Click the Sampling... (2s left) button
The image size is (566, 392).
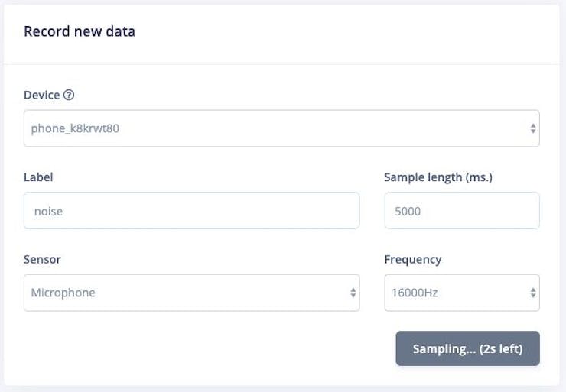(x=467, y=348)
